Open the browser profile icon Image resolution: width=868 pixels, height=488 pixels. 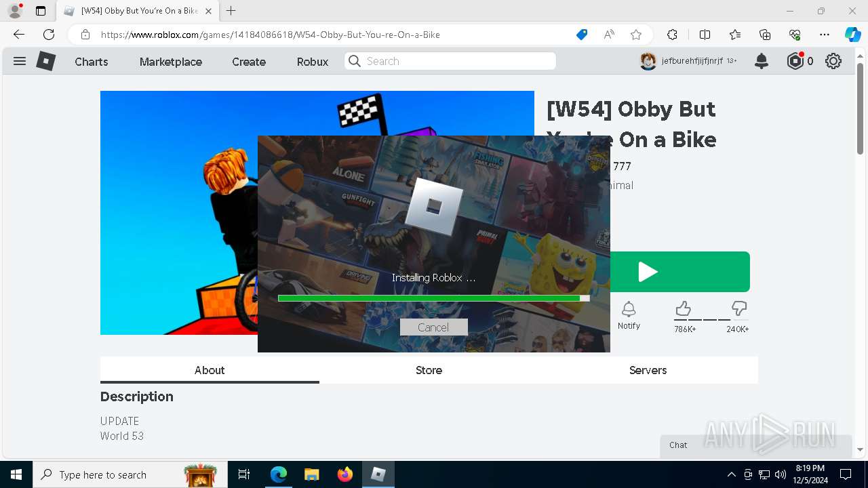15,11
